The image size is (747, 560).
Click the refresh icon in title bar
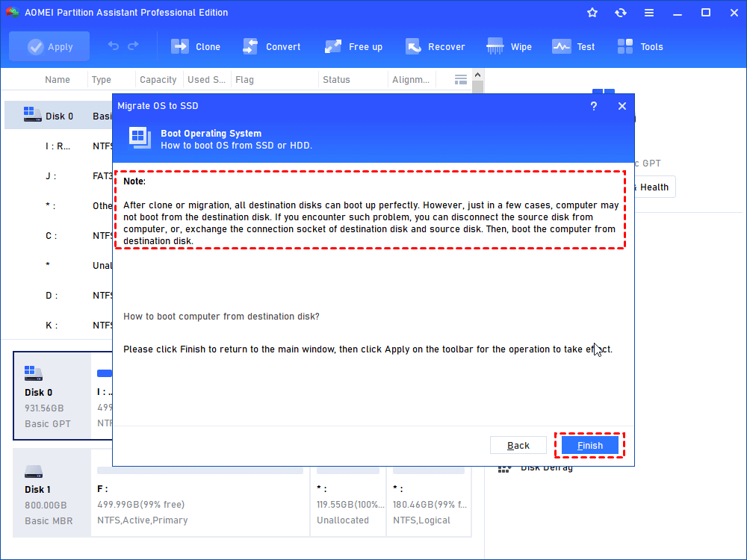click(x=620, y=13)
